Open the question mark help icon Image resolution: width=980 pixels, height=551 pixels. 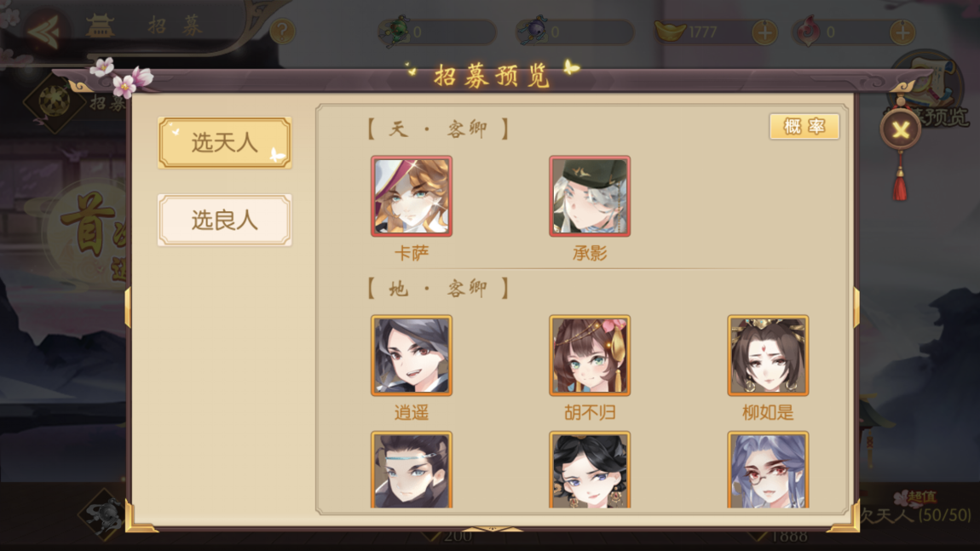pos(283,31)
